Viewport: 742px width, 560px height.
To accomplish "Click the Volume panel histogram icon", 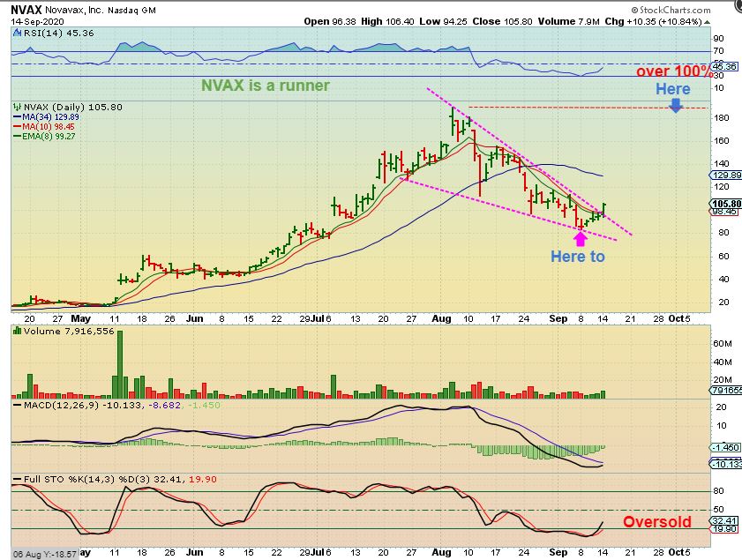I will point(17,331).
